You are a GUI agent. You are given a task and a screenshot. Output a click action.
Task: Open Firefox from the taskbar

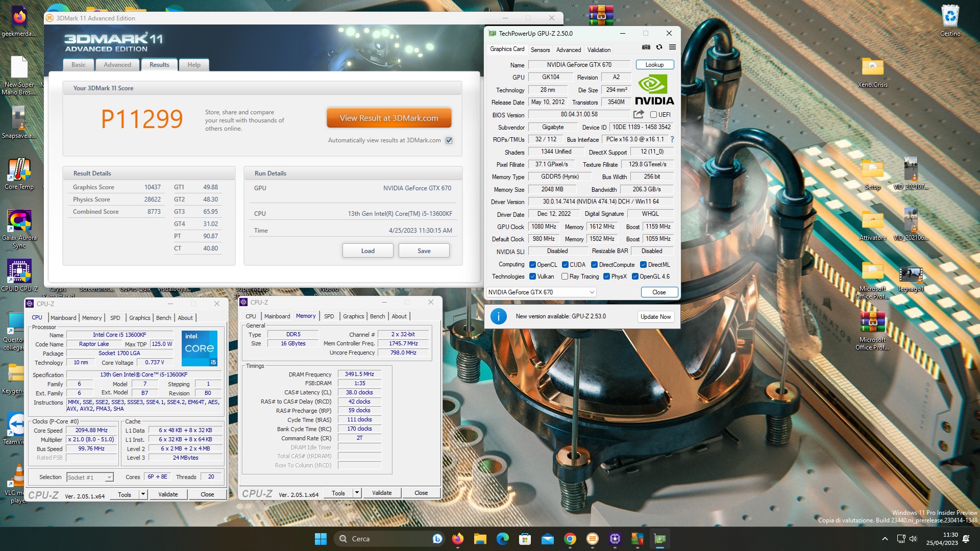pos(457,539)
